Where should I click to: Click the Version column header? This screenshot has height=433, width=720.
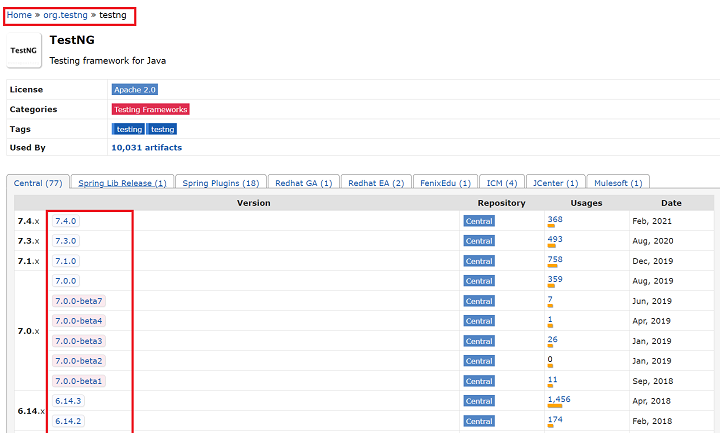point(253,202)
